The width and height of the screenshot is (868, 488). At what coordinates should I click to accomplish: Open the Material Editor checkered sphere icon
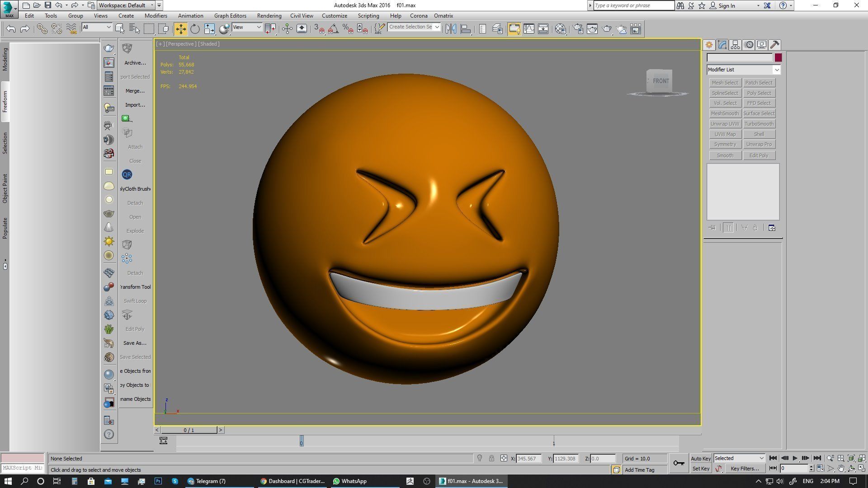point(561,29)
